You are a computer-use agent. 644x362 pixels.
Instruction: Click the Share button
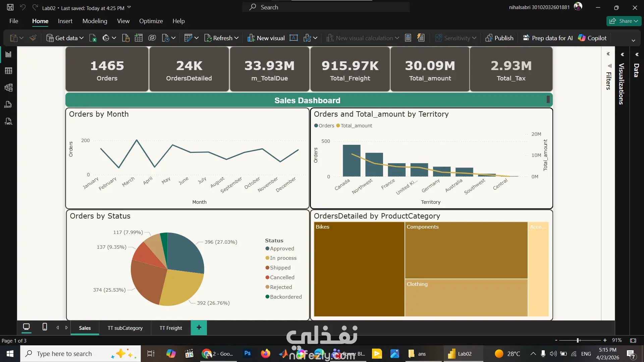point(624,21)
